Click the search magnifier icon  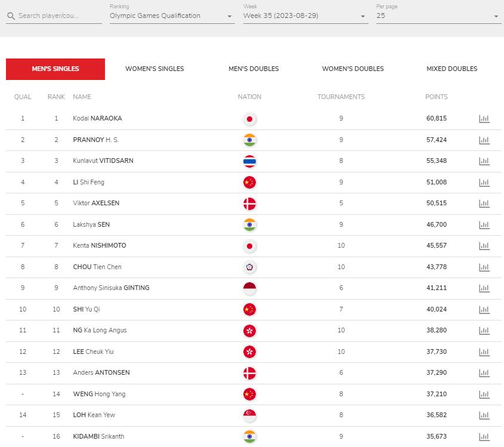pos(11,16)
